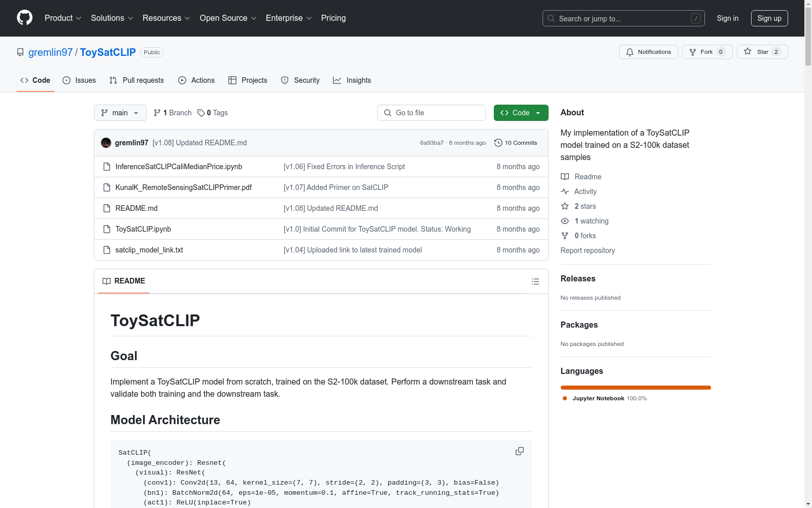Viewport: 812px width, 508px height.
Task: Click the orange Jupyter Notebook language bar
Action: point(635,388)
